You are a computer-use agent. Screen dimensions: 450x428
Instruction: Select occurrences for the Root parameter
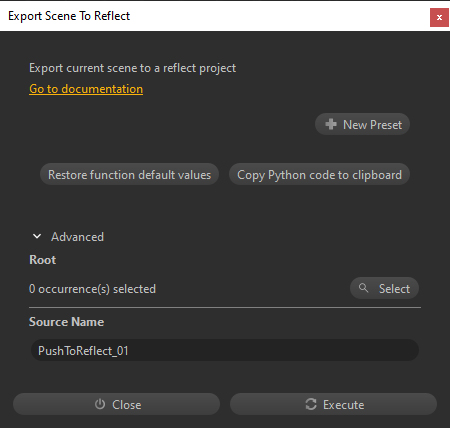(384, 288)
